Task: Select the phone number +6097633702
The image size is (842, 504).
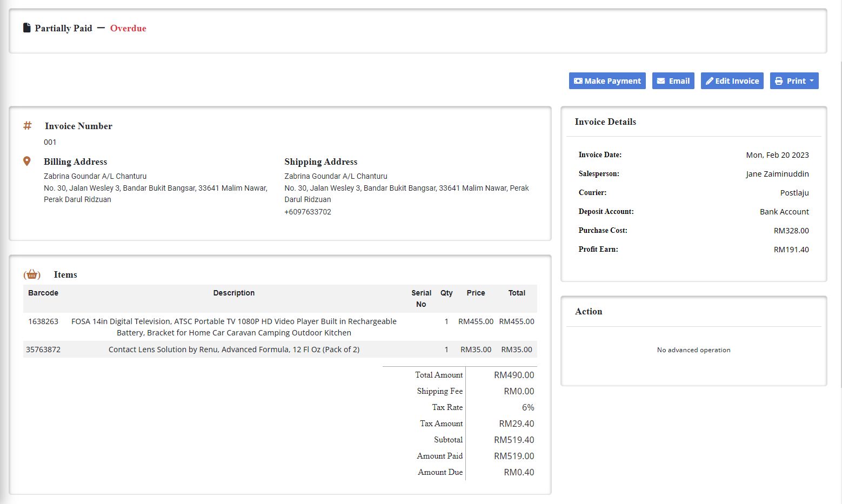Action: point(308,212)
